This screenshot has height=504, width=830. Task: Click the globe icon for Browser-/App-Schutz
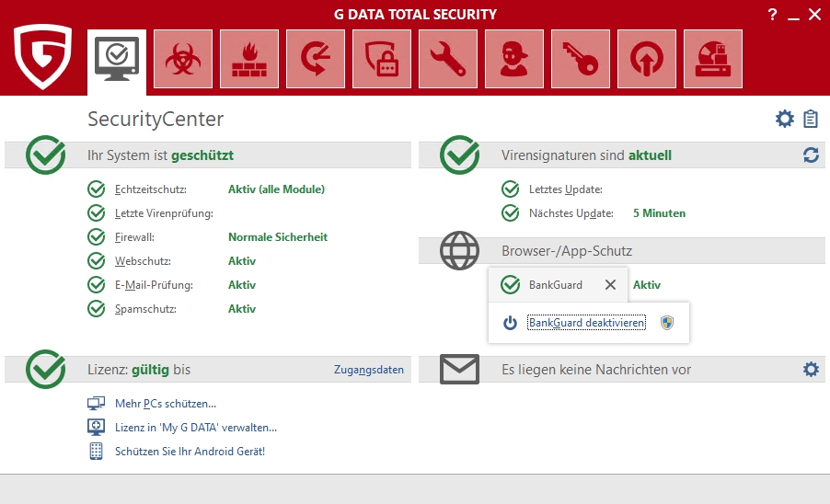[459, 251]
